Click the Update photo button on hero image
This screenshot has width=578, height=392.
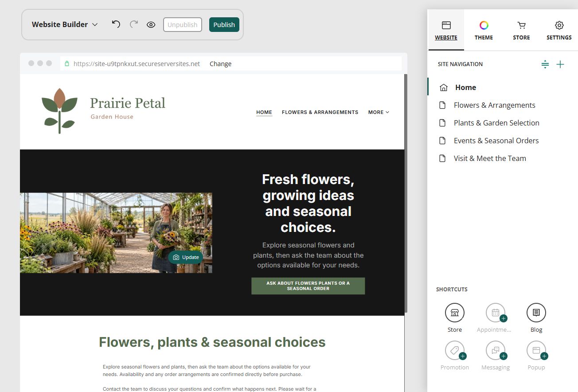pos(186,257)
